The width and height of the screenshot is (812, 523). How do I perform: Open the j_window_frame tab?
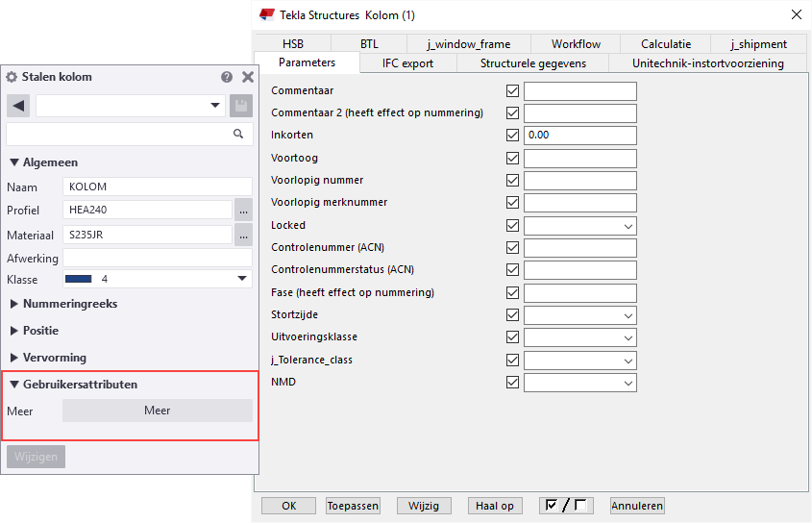pyautogui.click(x=469, y=44)
